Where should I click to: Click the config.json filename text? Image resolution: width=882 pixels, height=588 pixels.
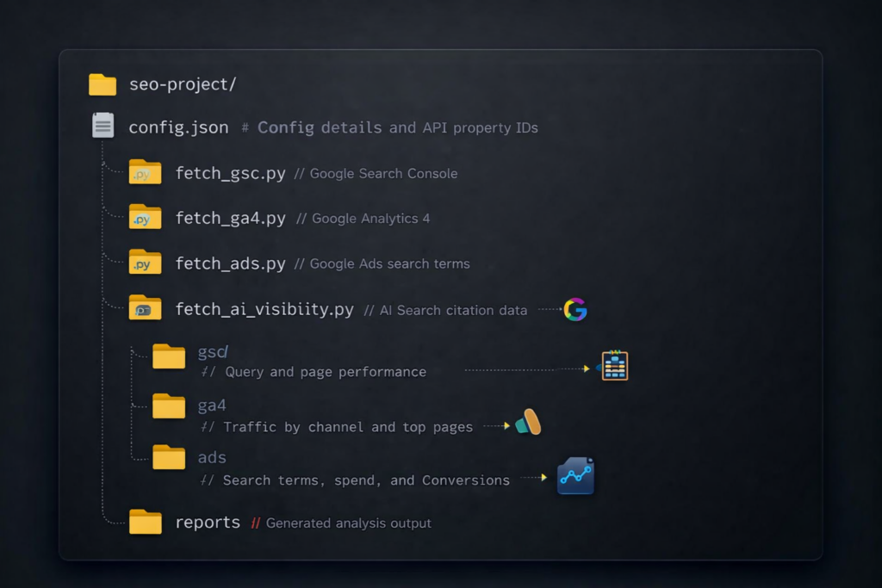click(178, 127)
